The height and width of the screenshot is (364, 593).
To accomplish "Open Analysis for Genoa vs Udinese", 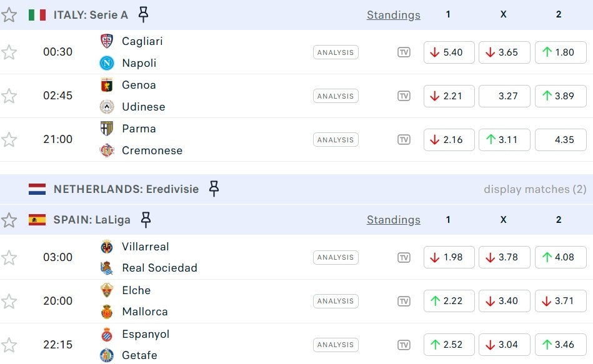I will tap(336, 96).
